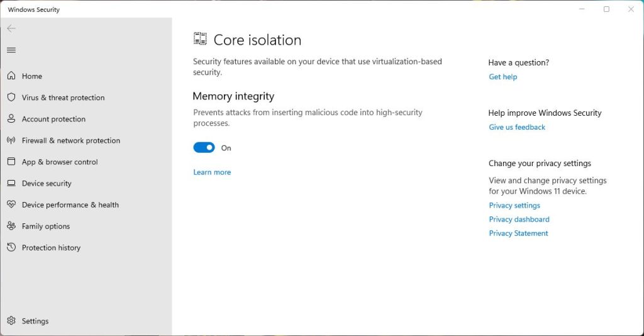644x336 pixels.
Task: Click the Account protection person icon
Action: [x=11, y=119]
